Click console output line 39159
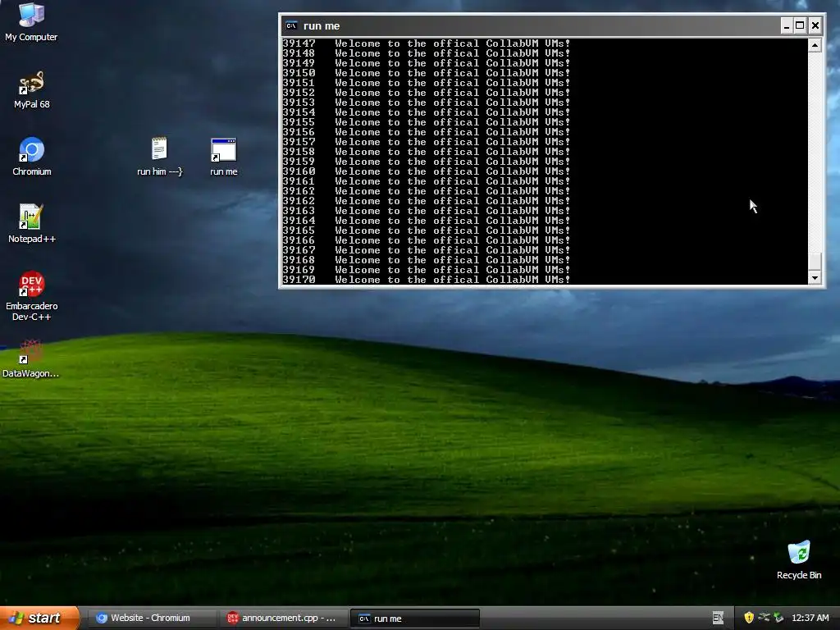840x630 pixels. tap(427, 162)
